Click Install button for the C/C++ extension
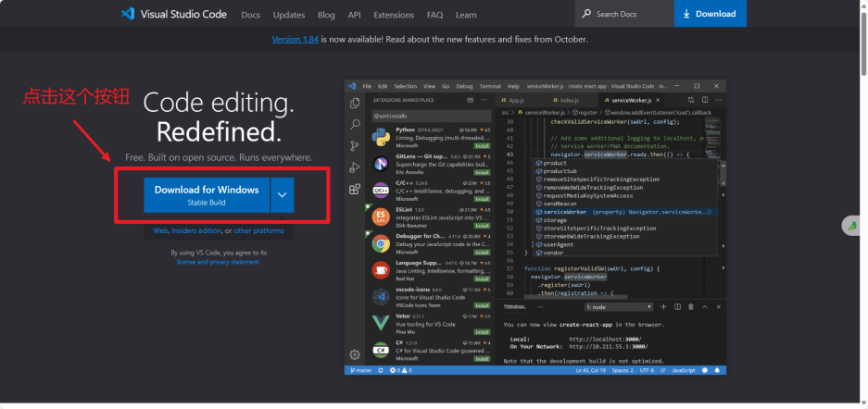This screenshot has height=409, width=868. pyautogui.click(x=482, y=199)
